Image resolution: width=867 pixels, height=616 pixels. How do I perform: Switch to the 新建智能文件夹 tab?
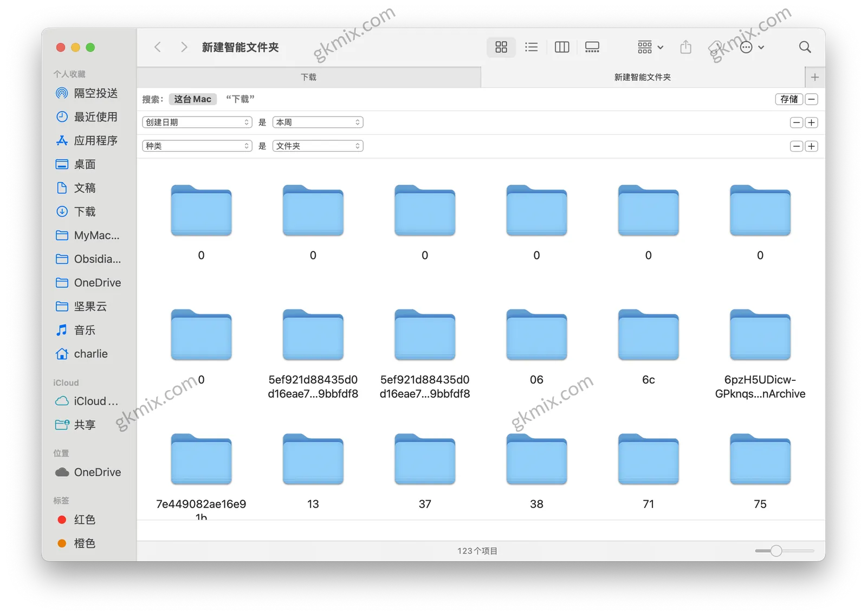point(643,77)
